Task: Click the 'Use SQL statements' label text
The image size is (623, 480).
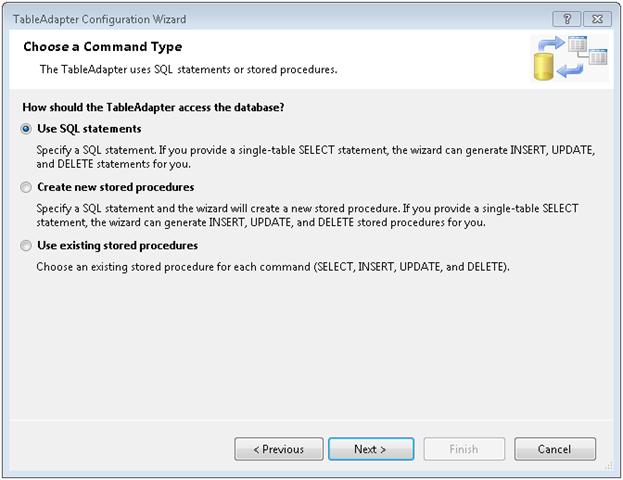Action: (89, 129)
